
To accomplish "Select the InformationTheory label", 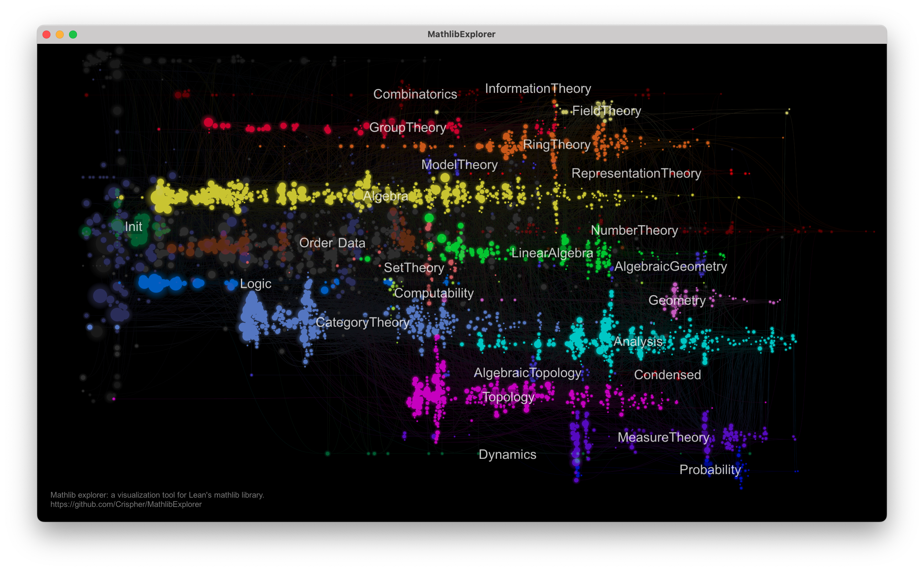I will (538, 88).
